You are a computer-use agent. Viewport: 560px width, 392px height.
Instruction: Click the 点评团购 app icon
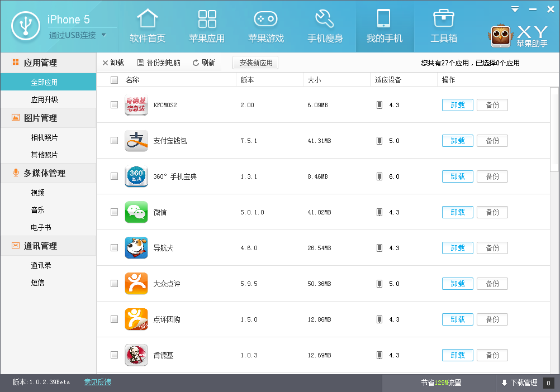136,319
